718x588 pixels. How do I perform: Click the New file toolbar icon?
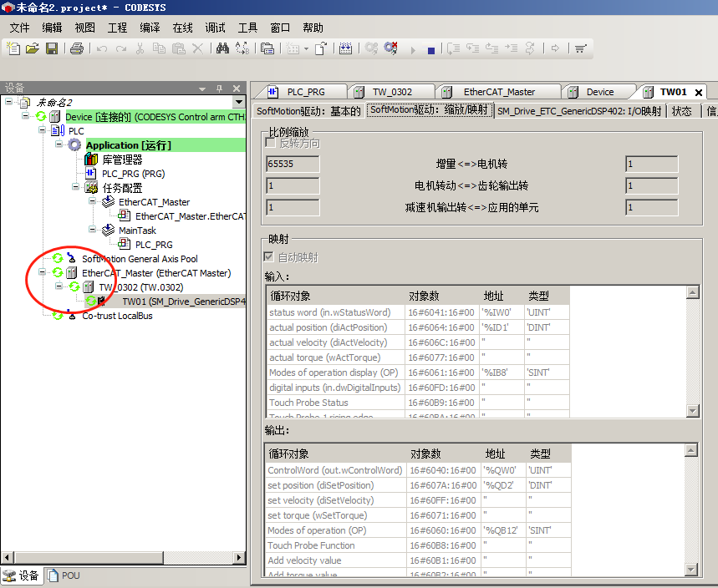[x=13, y=48]
